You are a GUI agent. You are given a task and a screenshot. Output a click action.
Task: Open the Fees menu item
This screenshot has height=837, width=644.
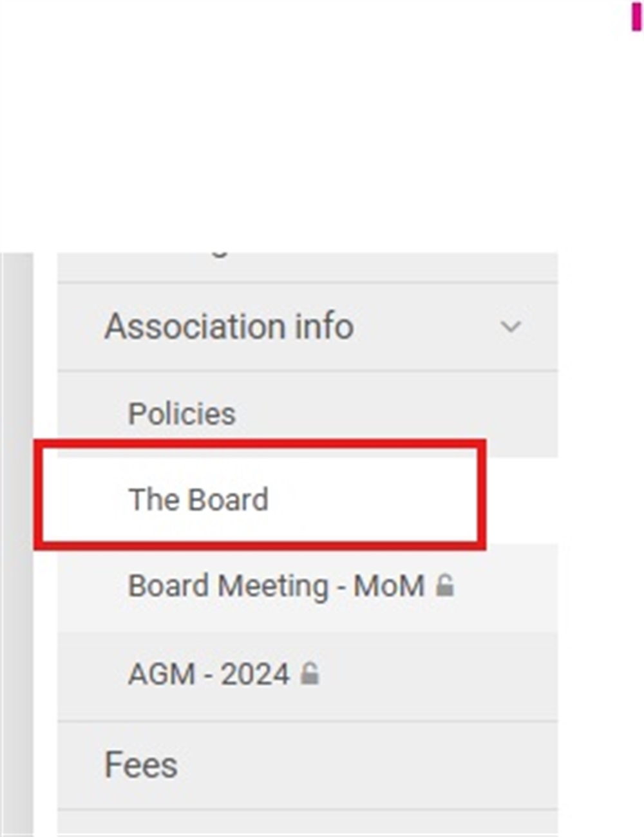tap(308, 765)
